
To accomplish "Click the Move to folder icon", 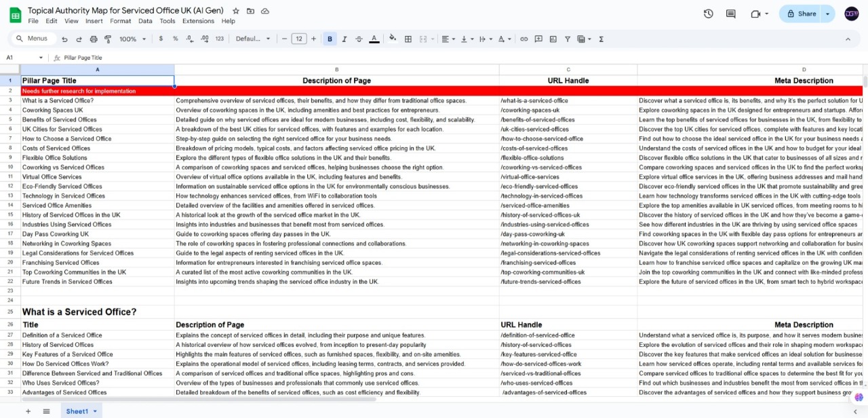I will (250, 11).
